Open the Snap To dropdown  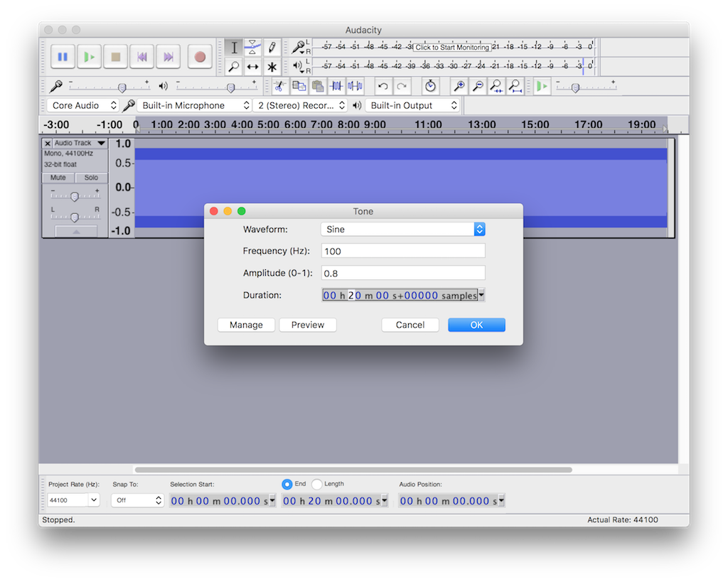pos(137,500)
